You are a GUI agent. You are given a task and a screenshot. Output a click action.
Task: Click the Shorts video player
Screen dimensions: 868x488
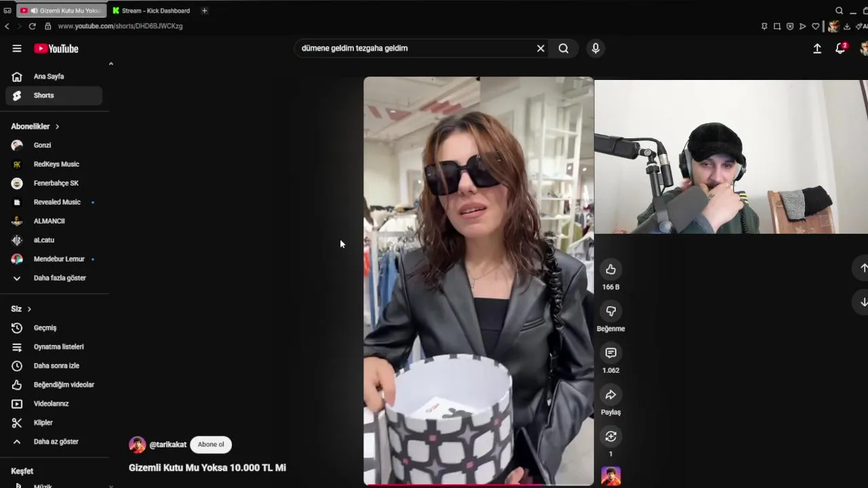click(x=479, y=281)
